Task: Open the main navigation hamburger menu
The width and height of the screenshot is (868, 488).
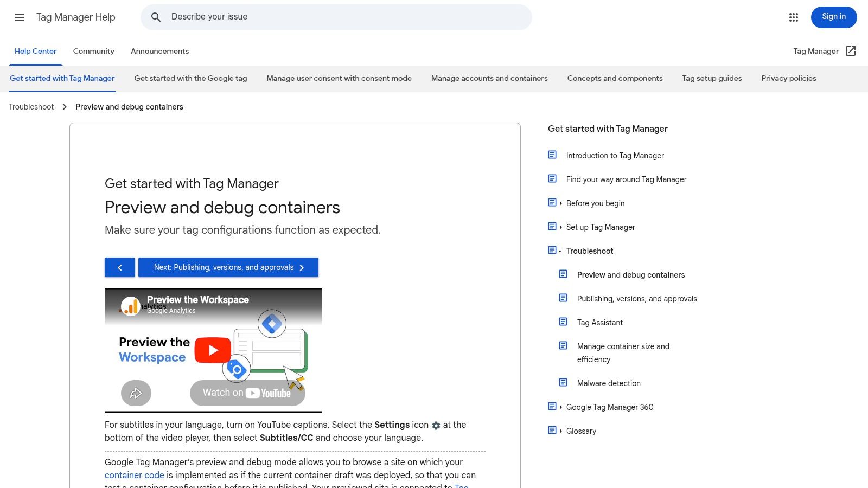Action: click(20, 17)
